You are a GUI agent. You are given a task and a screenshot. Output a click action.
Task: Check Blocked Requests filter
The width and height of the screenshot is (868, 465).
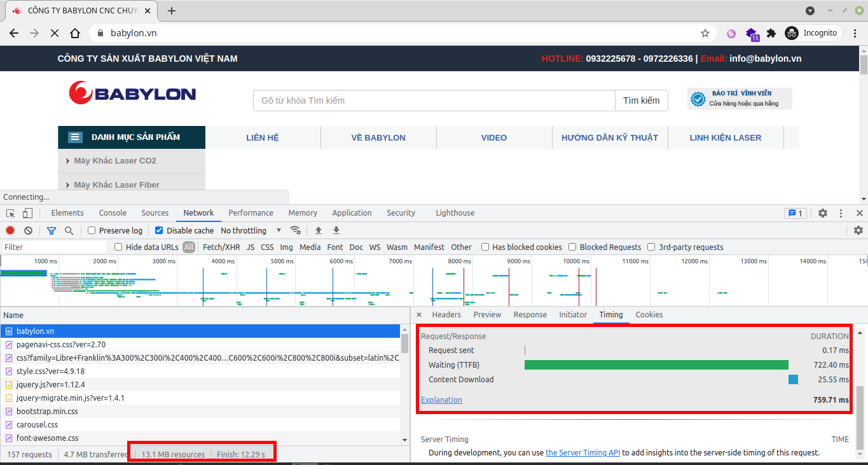pyautogui.click(x=572, y=247)
